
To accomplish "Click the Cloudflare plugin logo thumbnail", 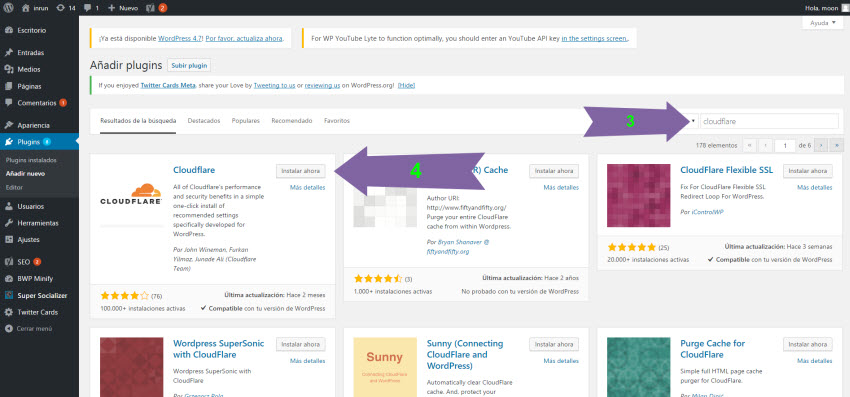I will click(x=131, y=195).
